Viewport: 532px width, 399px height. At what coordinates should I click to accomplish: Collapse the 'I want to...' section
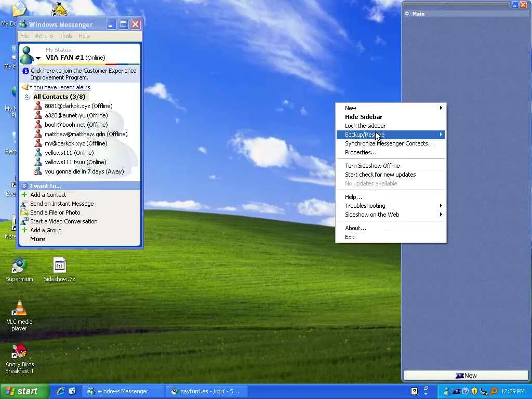pyautogui.click(x=24, y=186)
